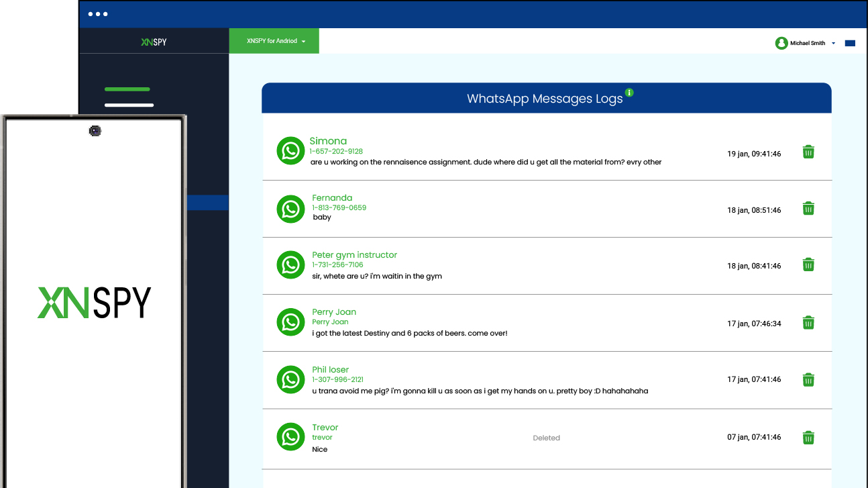Click timestamp 18 jan, 08:41:46
Screen dimensions: 868x488
754,266
